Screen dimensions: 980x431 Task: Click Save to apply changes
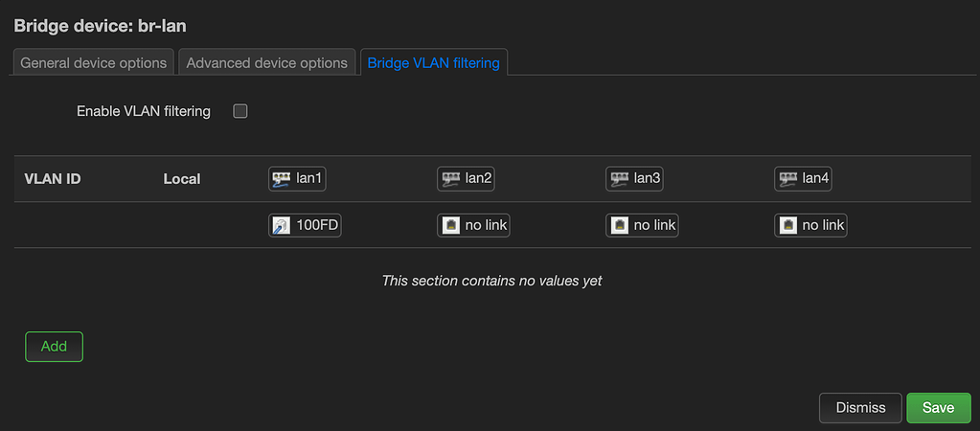click(x=938, y=408)
